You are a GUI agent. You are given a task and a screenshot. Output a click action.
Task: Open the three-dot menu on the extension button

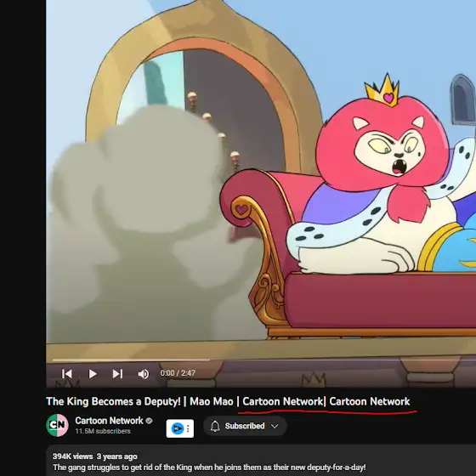(188, 428)
